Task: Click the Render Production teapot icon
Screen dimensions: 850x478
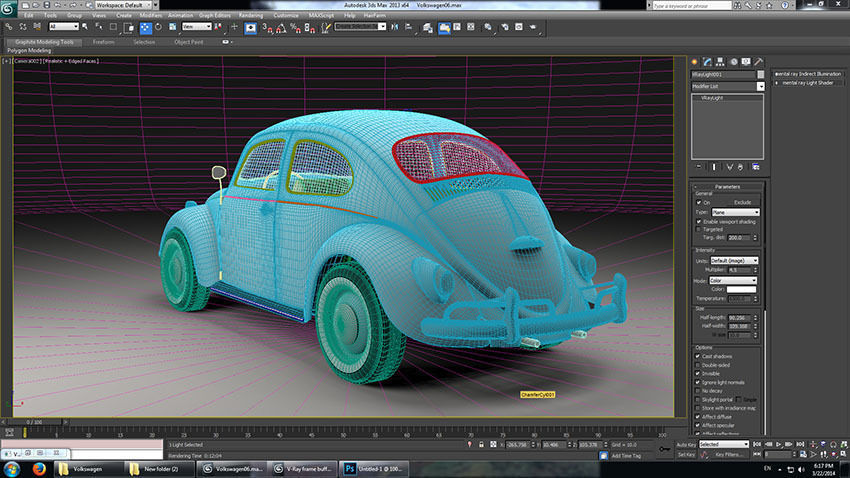Action: (533, 27)
